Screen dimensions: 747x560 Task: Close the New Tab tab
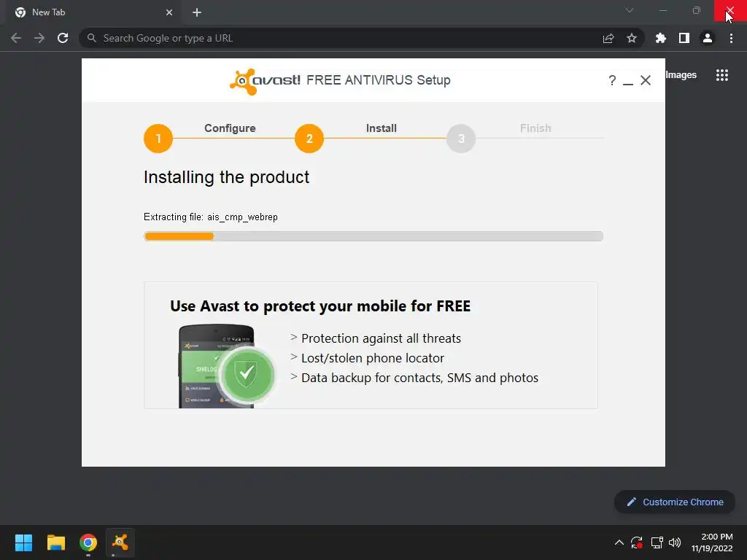pos(169,12)
